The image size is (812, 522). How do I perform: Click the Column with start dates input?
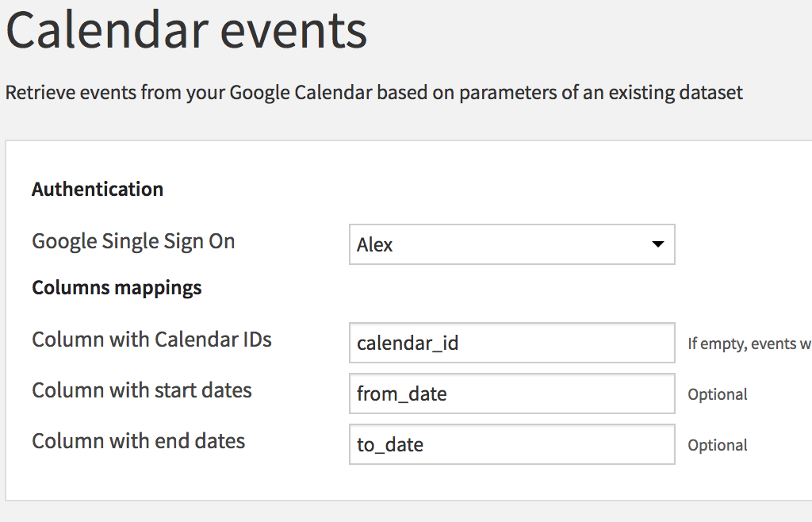[511, 393]
